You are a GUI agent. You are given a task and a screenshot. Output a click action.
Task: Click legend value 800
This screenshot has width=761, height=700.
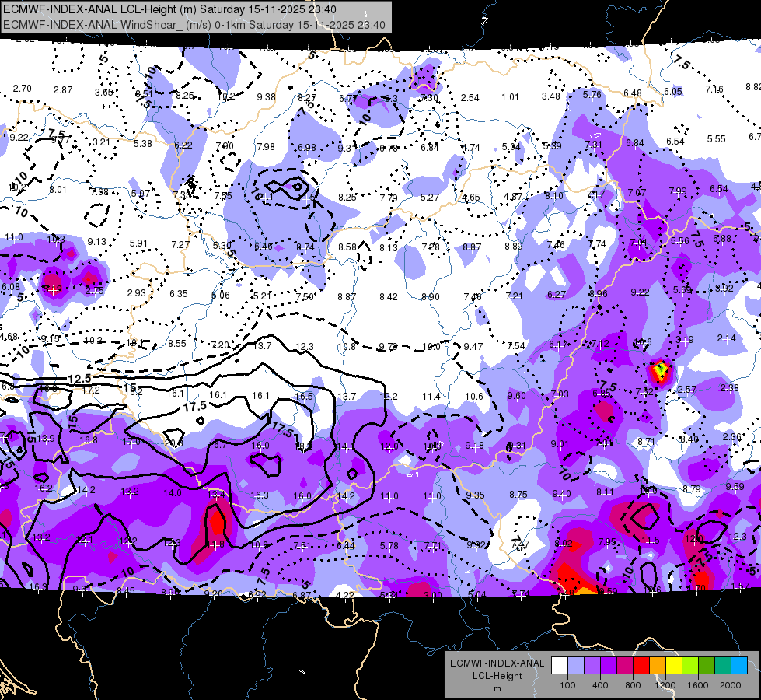[633, 685]
